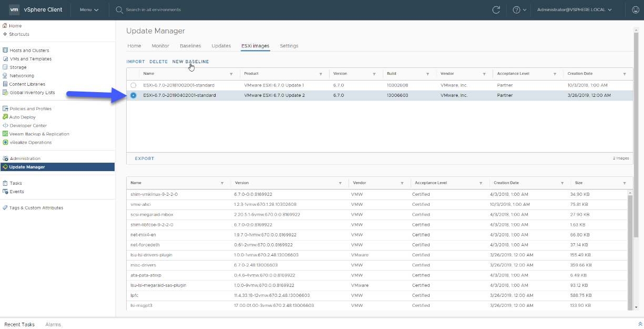
Task: Click the search magnifier icon
Action: 119,10
